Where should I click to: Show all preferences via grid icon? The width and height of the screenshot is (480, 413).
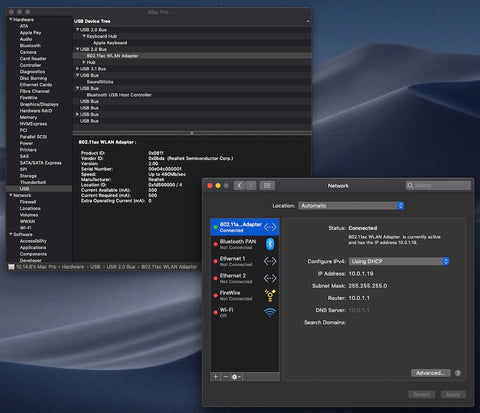267,186
